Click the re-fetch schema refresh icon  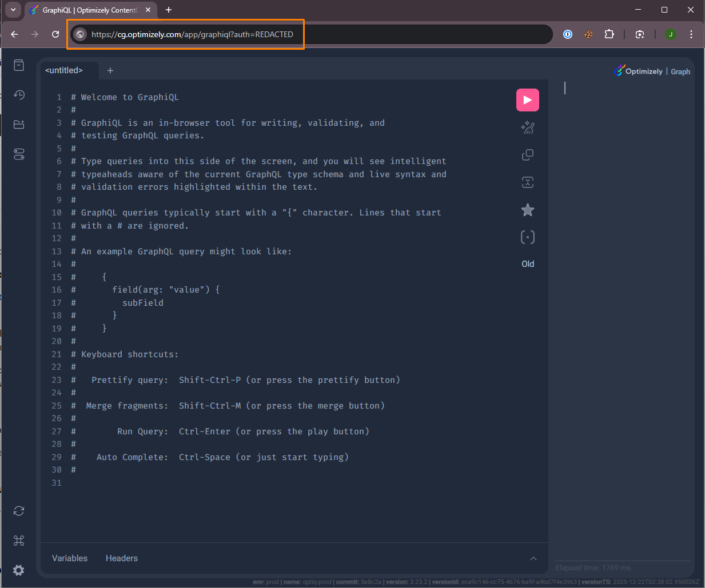pos(19,511)
